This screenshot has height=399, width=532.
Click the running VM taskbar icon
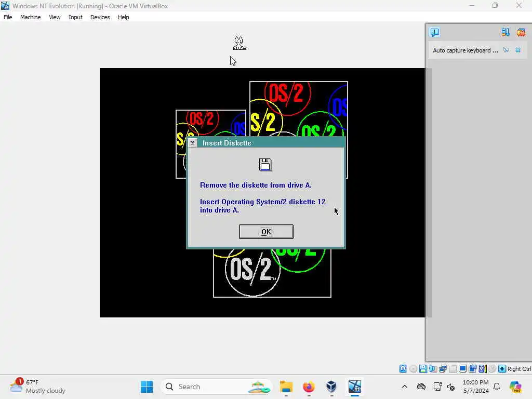coord(354,387)
